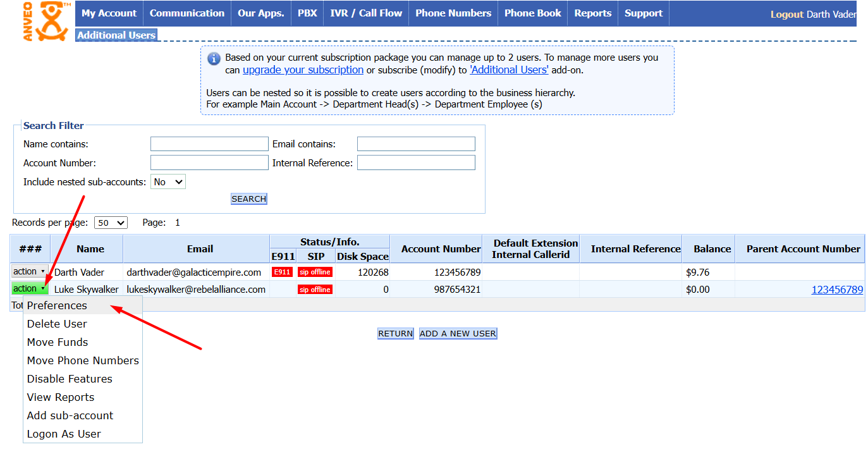Click the Additional Users page tab
The width and height of the screenshot is (868, 454).
click(116, 35)
